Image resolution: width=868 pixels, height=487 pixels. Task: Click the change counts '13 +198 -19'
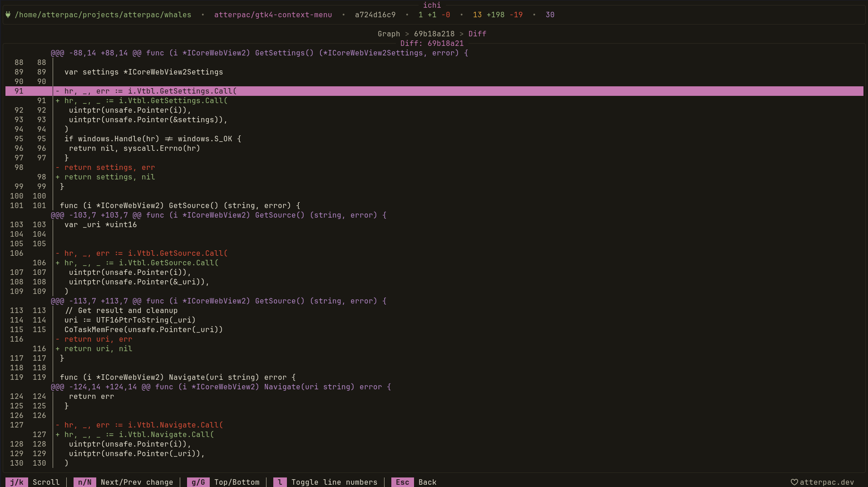(498, 15)
